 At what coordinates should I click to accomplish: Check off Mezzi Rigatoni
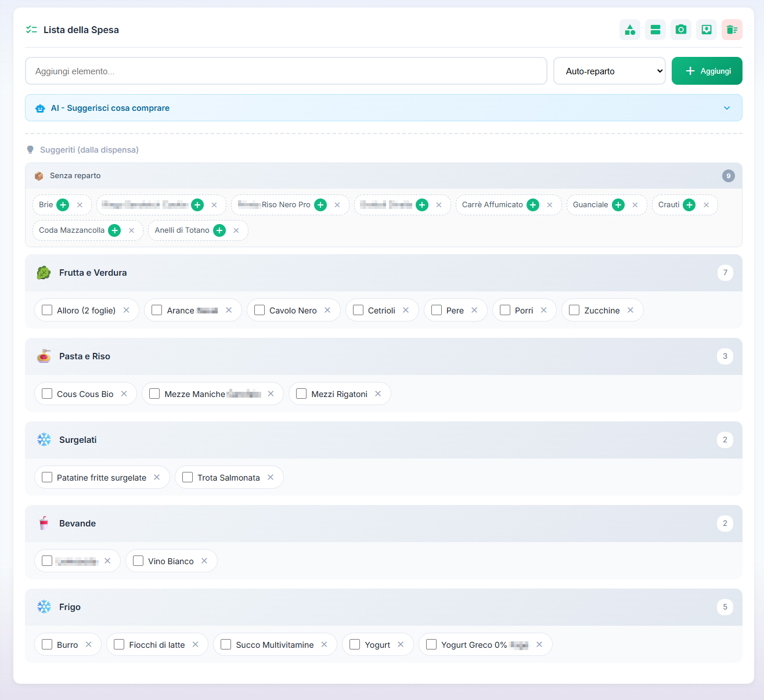[301, 394]
